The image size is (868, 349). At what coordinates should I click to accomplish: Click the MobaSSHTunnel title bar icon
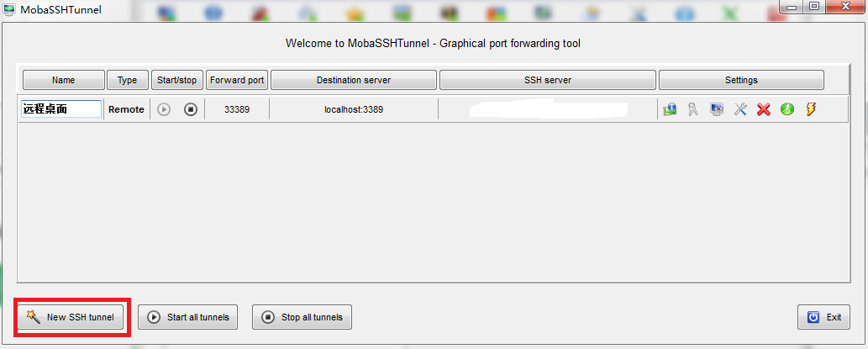[9, 9]
